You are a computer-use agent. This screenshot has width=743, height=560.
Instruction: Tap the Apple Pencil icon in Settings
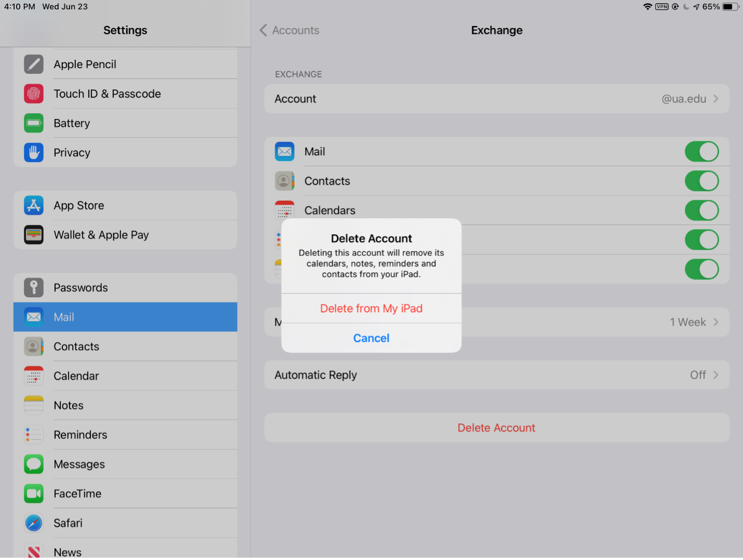34,64
